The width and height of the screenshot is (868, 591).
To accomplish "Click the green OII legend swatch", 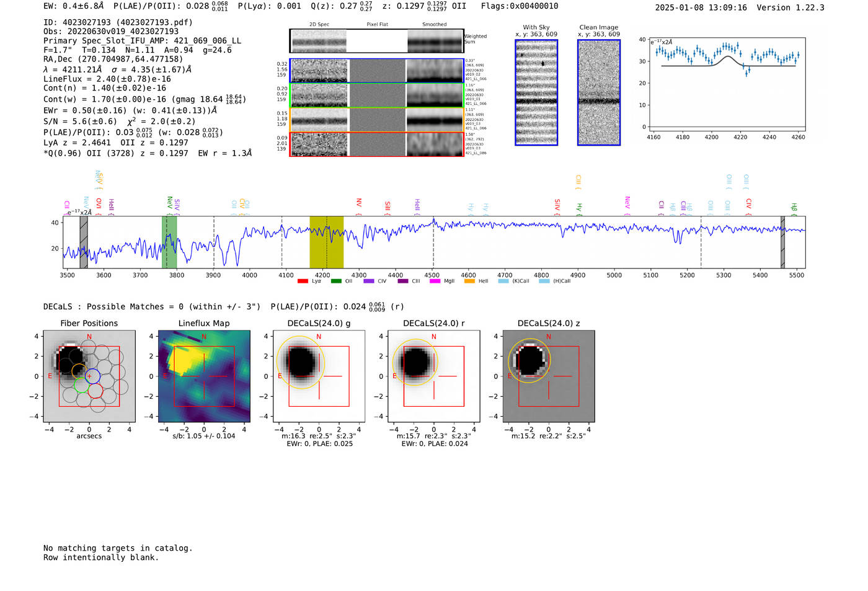I will point(336,282).
